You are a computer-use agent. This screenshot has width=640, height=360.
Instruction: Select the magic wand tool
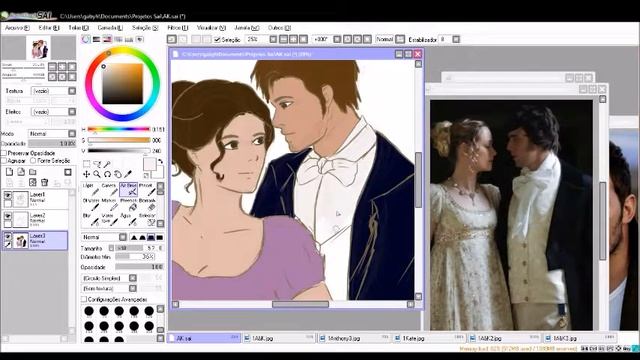[x=107, y=164]
